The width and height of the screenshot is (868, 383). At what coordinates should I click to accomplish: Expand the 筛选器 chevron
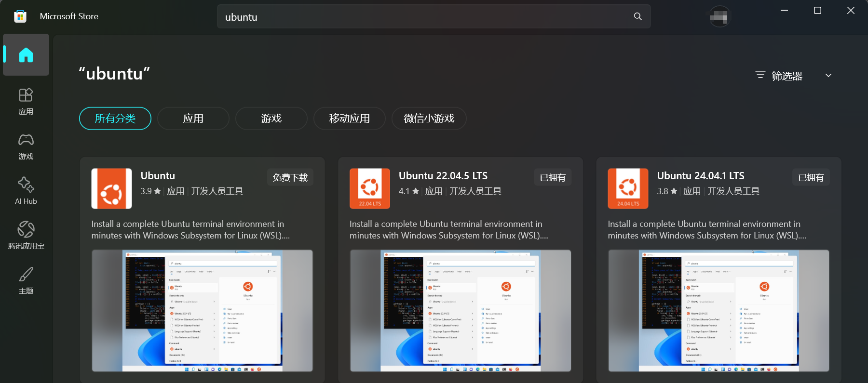tap(828, 75)
